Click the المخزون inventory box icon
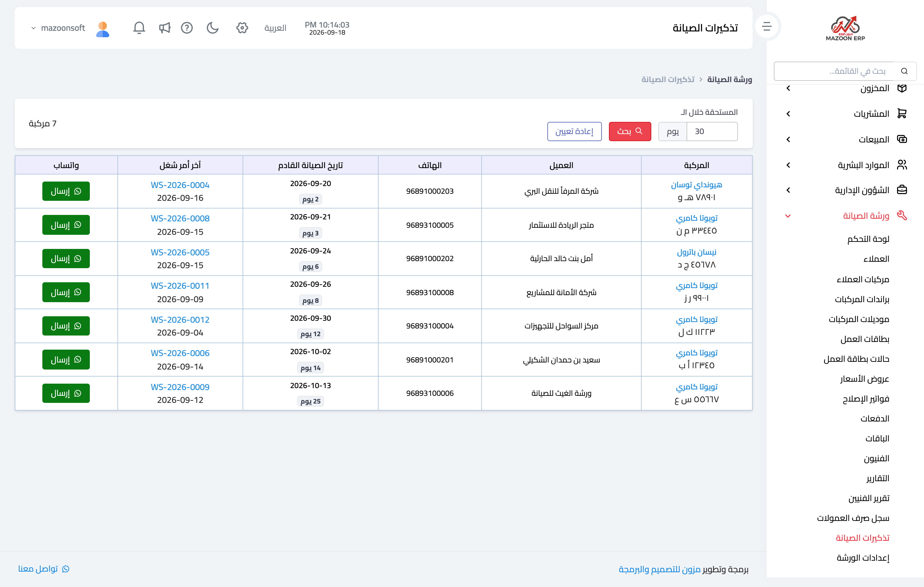The width and height of the screenshot is (924, 587). pos(902,88)
